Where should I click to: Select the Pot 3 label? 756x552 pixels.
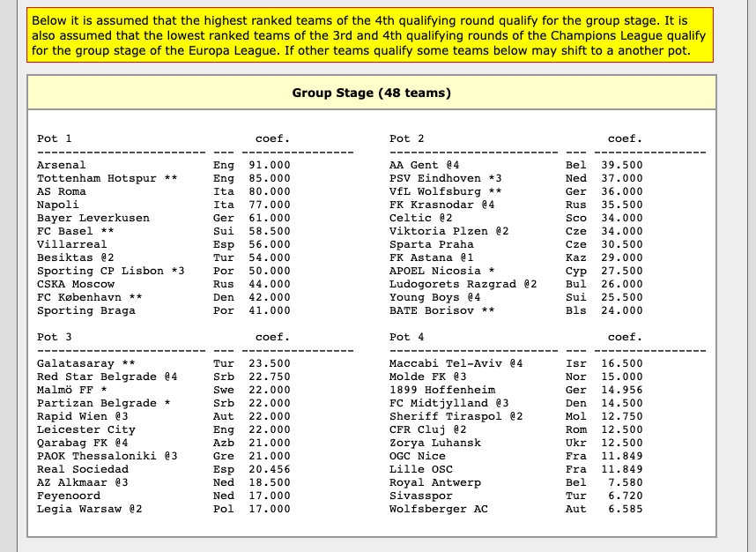[x=55, y=337]
